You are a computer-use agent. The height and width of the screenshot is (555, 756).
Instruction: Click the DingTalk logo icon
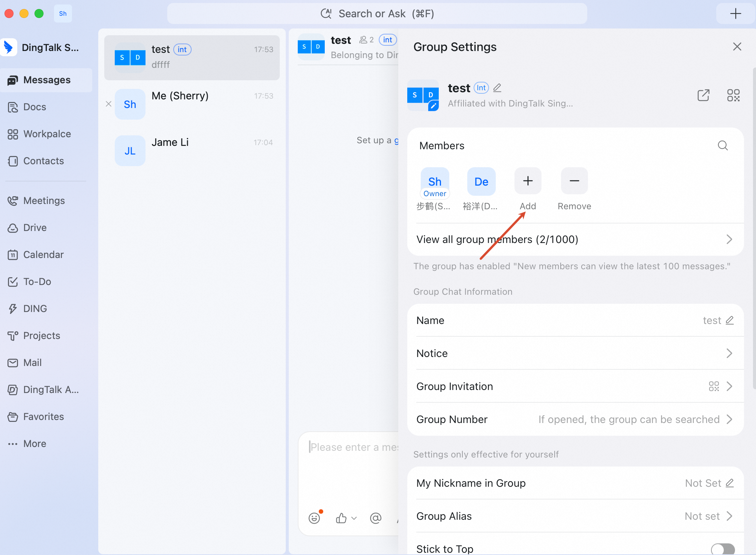pos(9,47)
